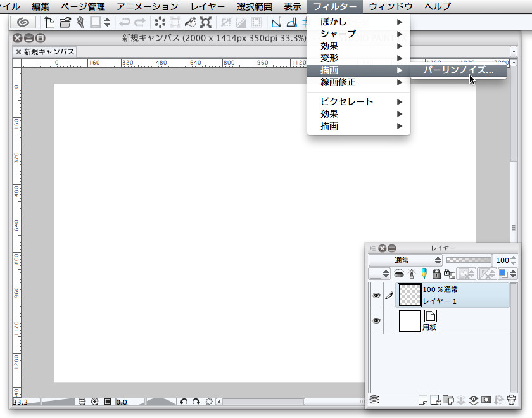The width and height of the screenshot is (532, 418).
Task: Rotate canvas right with status bar arrow
Action: [196, 402]
